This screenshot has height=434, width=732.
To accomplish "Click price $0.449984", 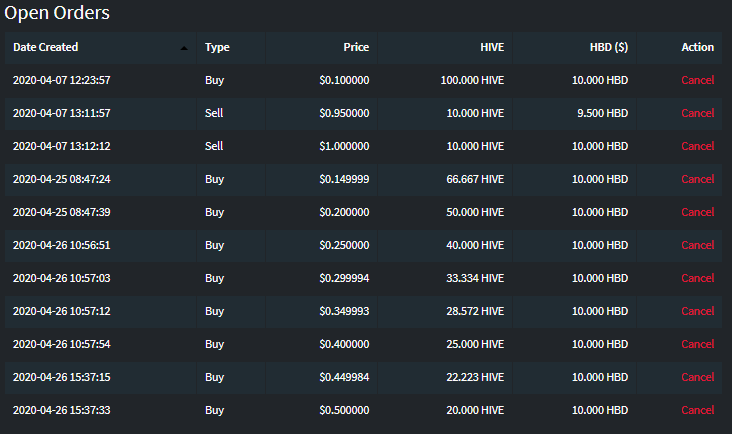I will pos(344,377).
